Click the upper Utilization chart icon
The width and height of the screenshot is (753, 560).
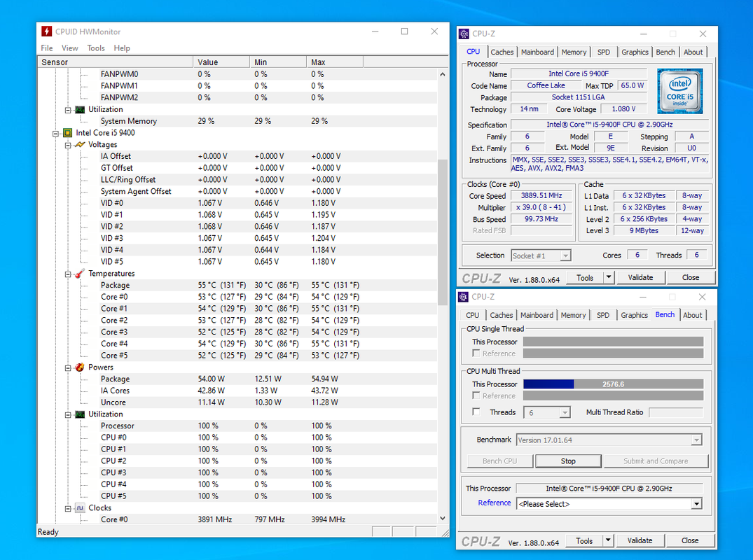[x=80, y=109]
